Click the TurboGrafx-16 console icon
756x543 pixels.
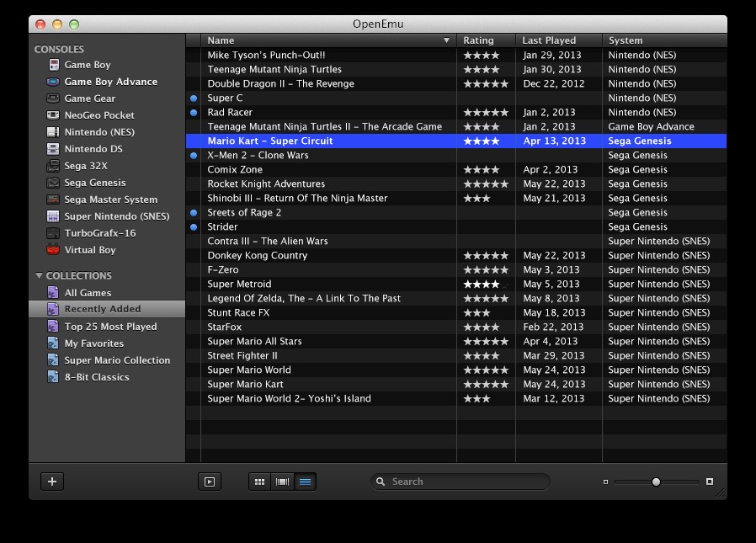coord(53,233)
